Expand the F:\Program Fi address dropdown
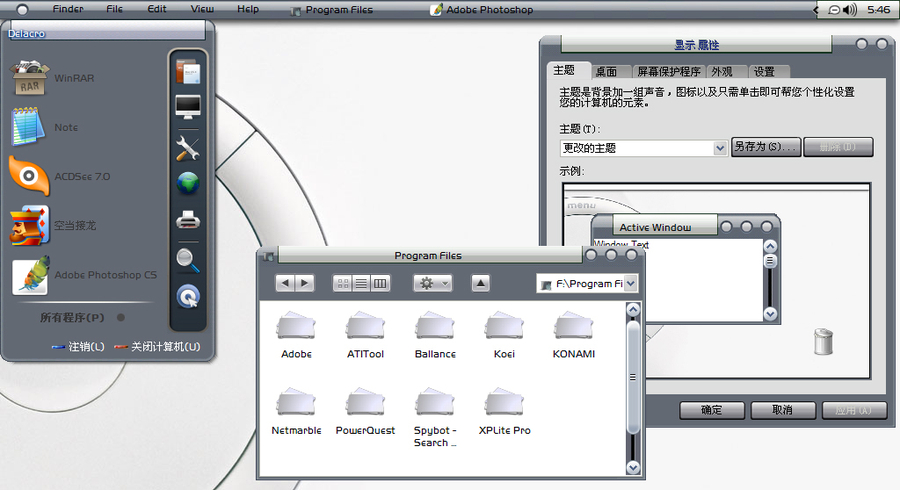This screenshot has height=490, width=900. (x=630, y=283)
